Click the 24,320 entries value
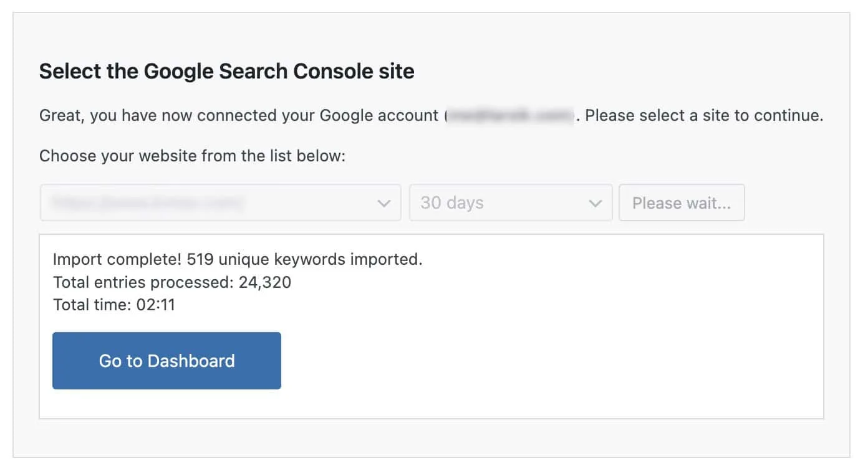This screenshot has height=476, width=868. pos(265,282)
